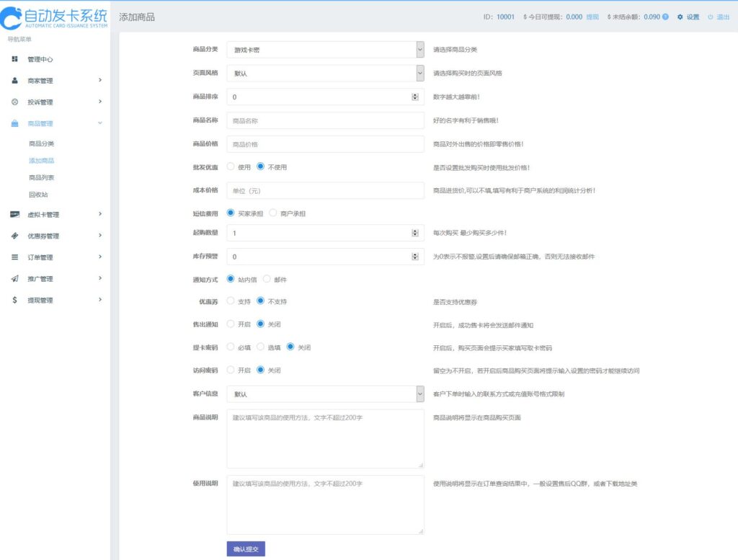Viewport: 738px width, 560px height.
Task: Select 使用 for 批发优惠
Action: click(x=231, y=167)
